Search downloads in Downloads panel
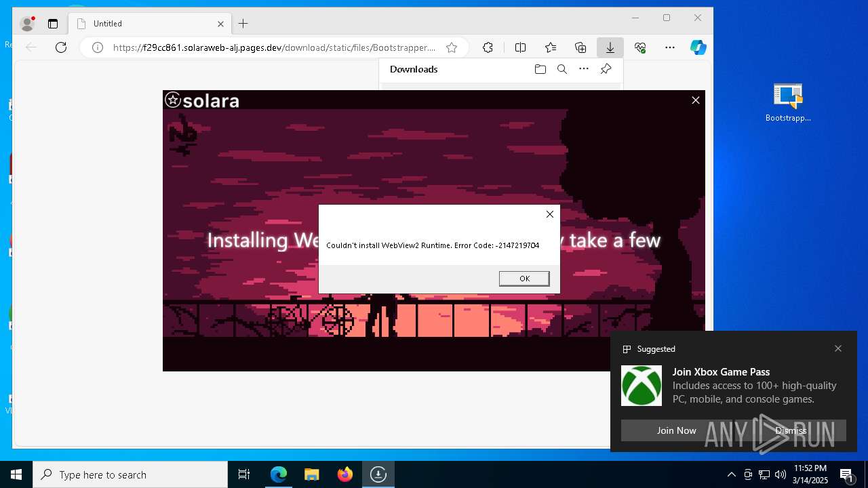 pyautogui.click(x=562, y=69)
